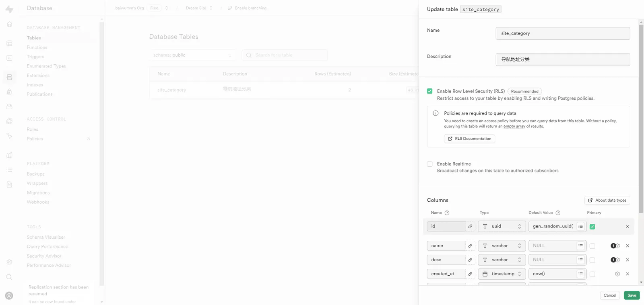Click the link icon next to desc column

click(470, 260)
